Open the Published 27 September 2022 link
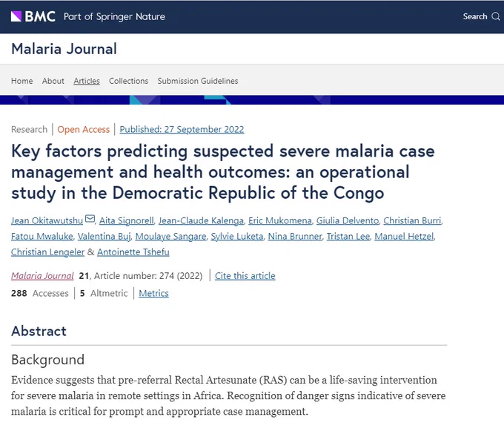The image size is (504, 437). tap(182, 129)
